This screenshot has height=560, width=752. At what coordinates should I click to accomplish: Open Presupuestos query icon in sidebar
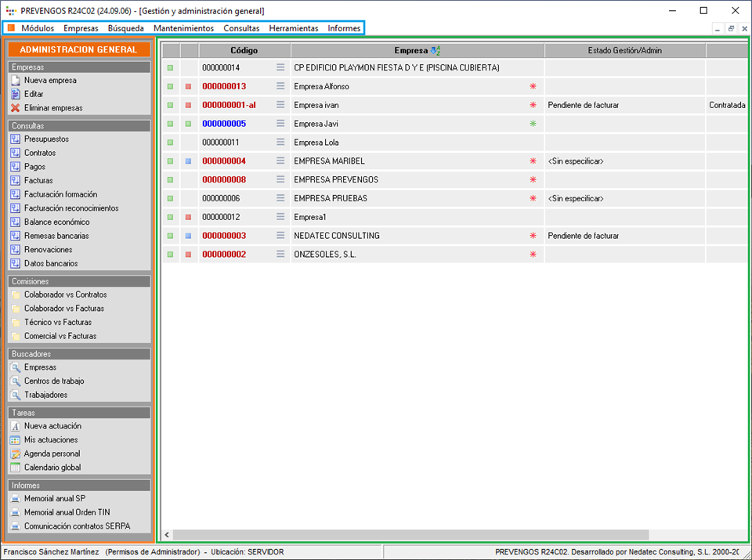15,139
